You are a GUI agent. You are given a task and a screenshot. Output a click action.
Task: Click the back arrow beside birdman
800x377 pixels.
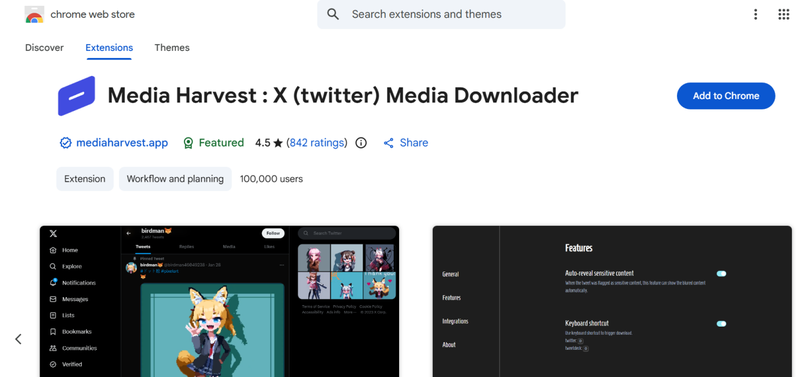pos(129,233)
